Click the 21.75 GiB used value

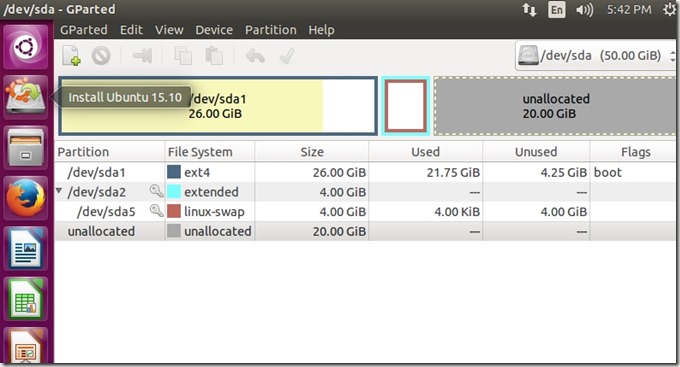click(x=453, y=173)
